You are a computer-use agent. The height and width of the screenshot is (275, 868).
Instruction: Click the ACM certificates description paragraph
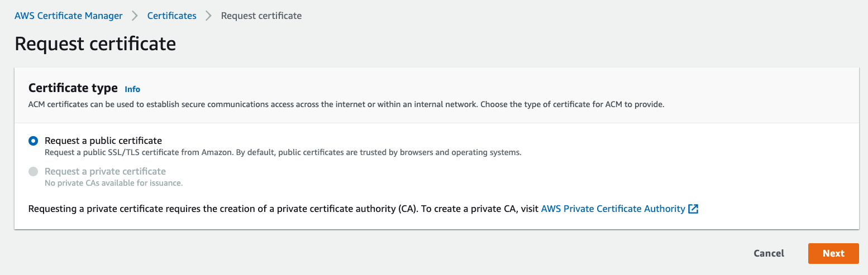[346, 104]
